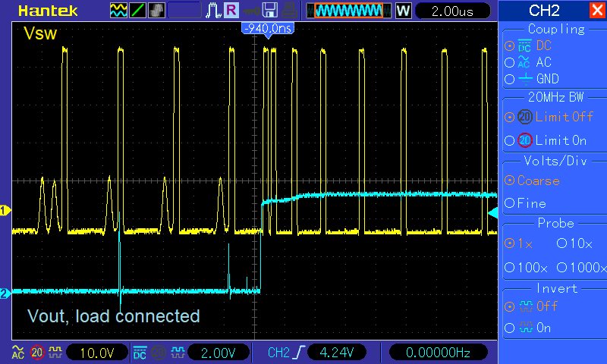
Task: Click the 2.00us timebase readout
Action: click(452, 11)
